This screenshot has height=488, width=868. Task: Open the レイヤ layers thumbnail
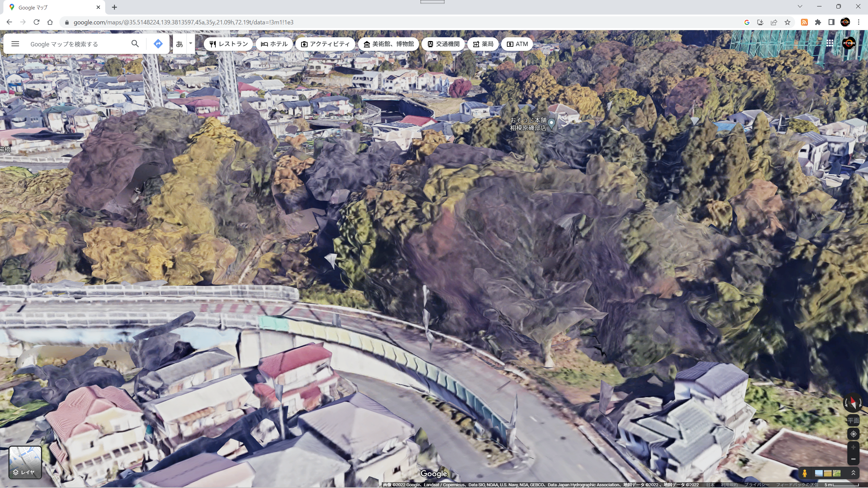pyautogui.click(x=25, y=462)
